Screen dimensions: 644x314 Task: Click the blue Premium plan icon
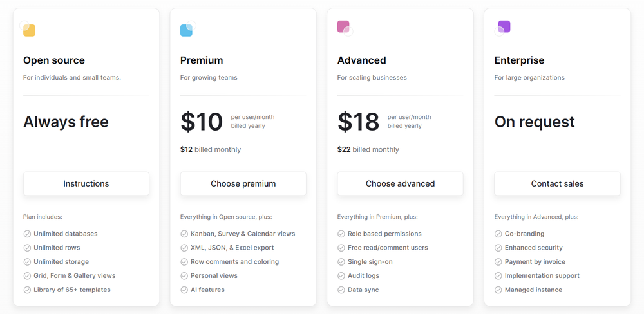point(187,29)
